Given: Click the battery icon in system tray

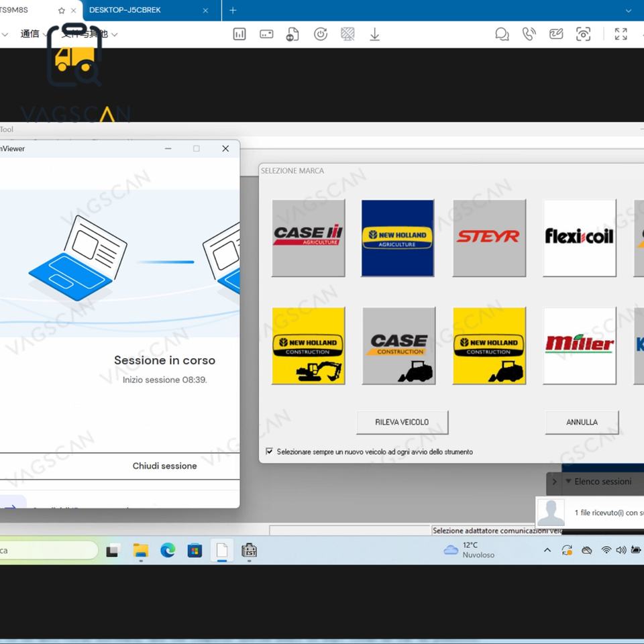Looking at the screenshot, I should [636, 550].
